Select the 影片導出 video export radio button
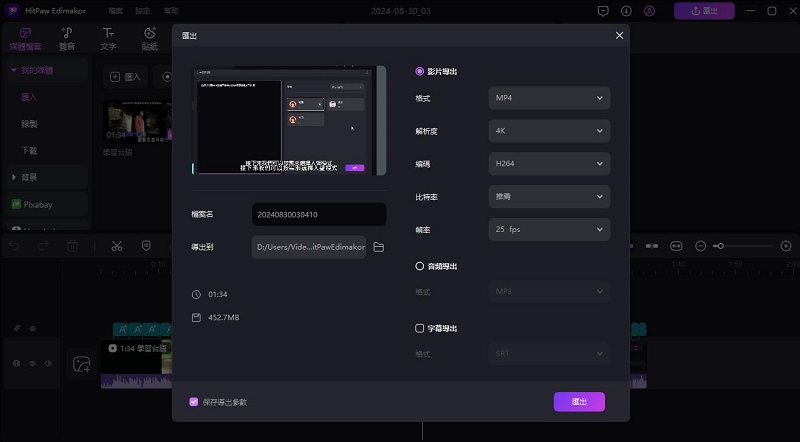Image resolution: width=800 pixels, height=442 pixels. click(x=419, y=71)
